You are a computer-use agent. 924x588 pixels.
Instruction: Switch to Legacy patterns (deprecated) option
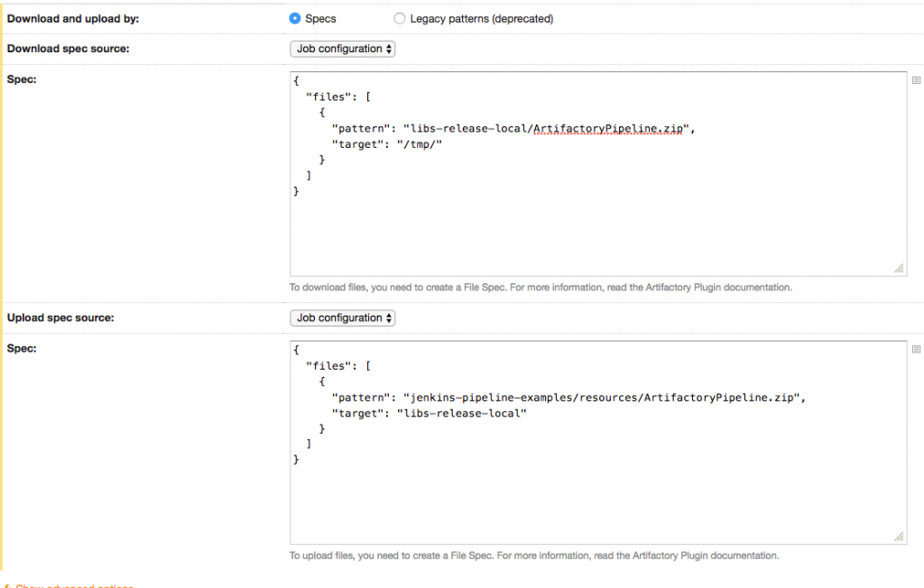400,18
